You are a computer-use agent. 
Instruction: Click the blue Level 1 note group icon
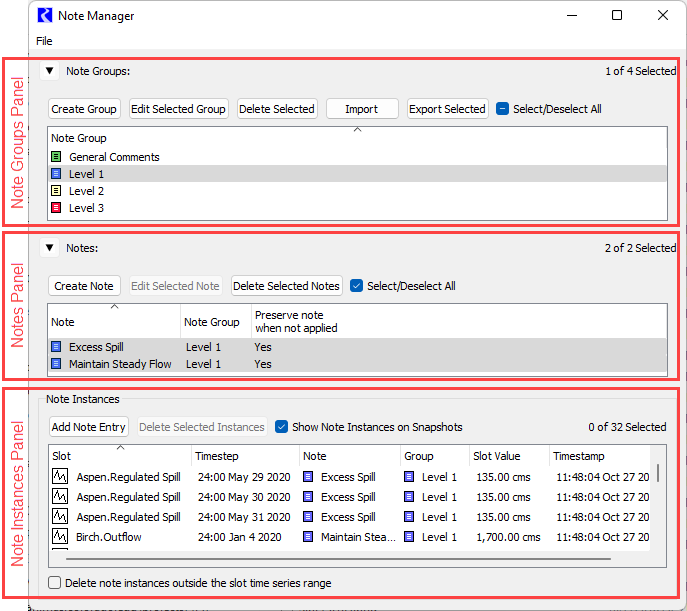56,174
